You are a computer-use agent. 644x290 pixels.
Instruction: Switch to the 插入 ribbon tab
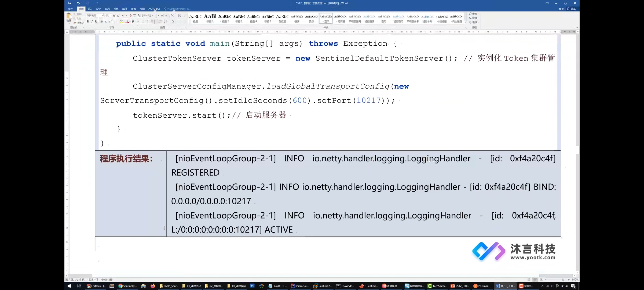(x=90, y=9)
